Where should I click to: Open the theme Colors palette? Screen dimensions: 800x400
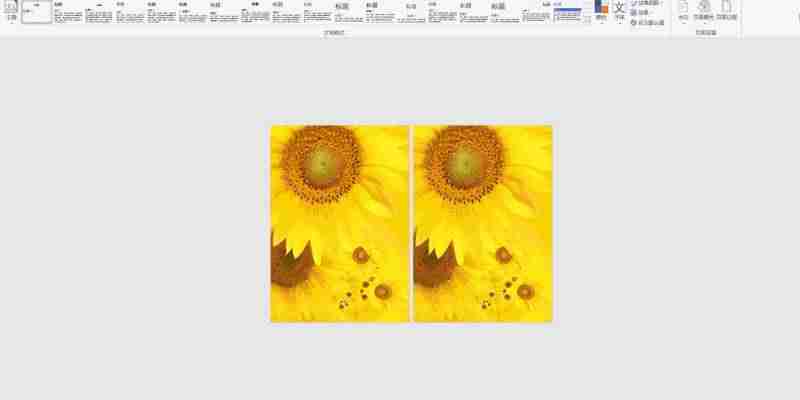(602, 11)
